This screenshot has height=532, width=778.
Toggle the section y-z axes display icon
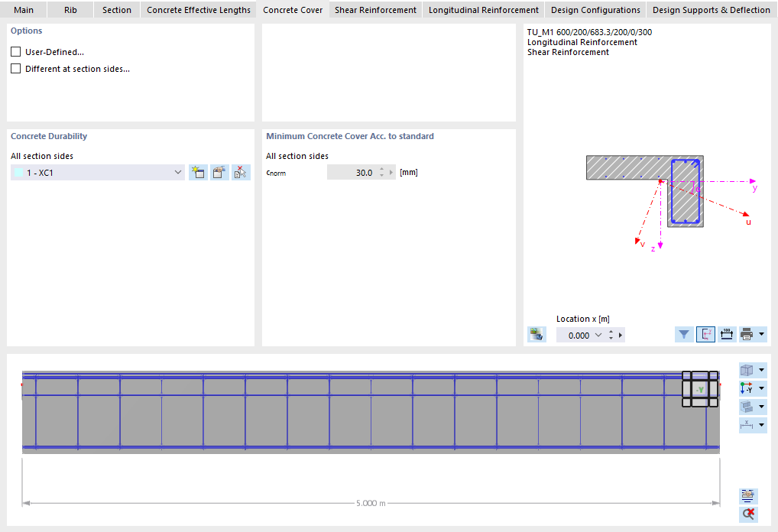pos(705,335)
